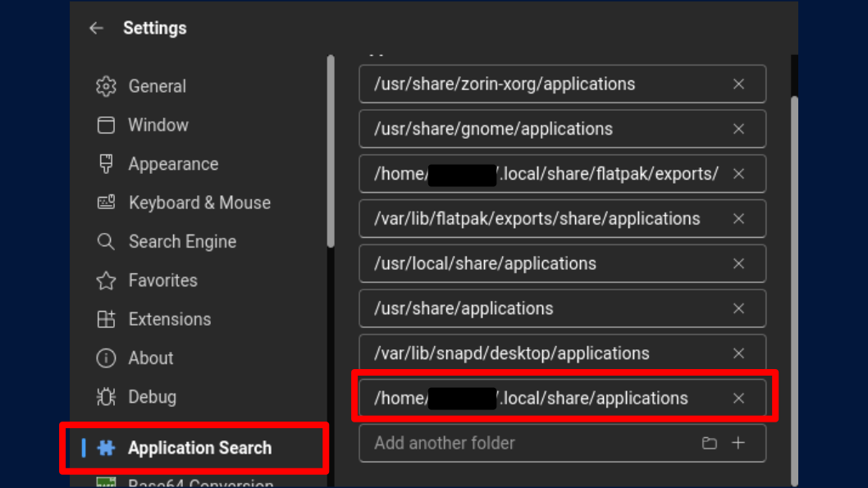Delete the /var/lib/flatpak/exports/share/applications entry

(738, 219)
